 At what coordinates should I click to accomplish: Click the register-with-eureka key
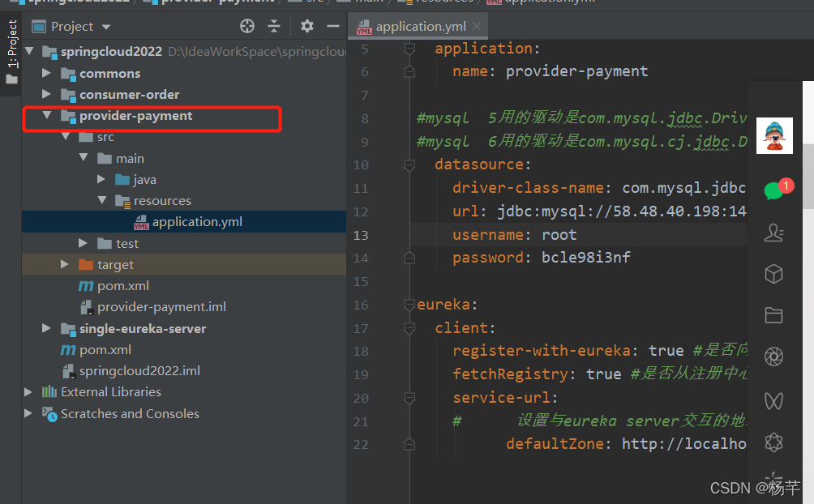(541, 351)
